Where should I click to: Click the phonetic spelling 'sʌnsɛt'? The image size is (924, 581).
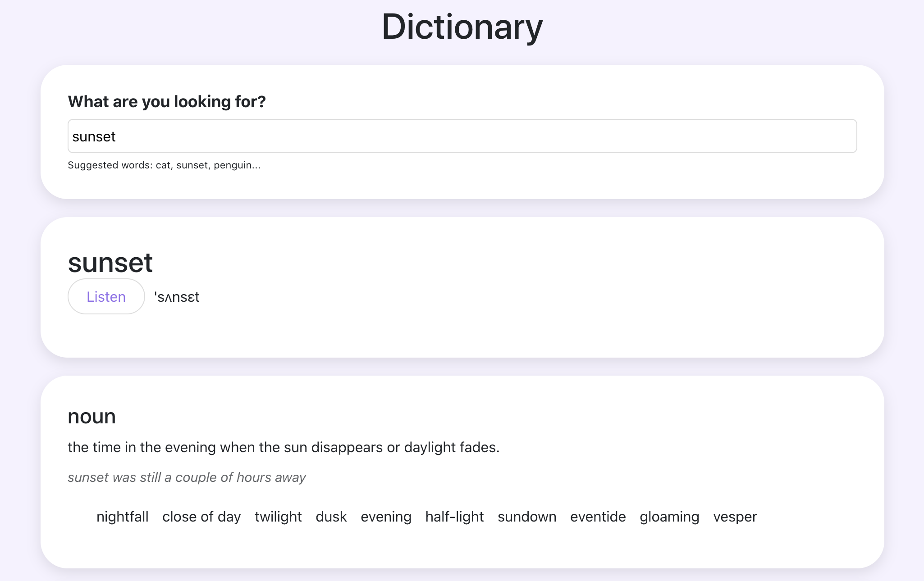click(x=177, y=297)
